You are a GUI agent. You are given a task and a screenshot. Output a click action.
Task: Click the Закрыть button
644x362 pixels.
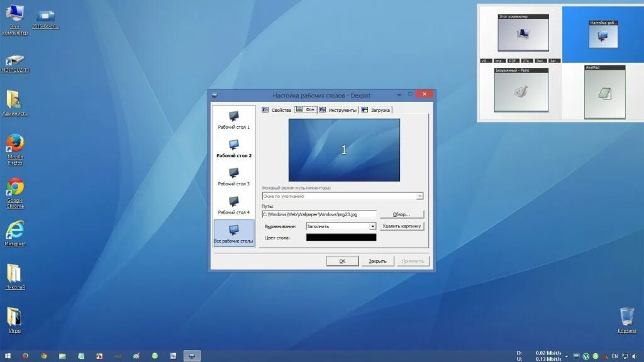pos(377,261)
